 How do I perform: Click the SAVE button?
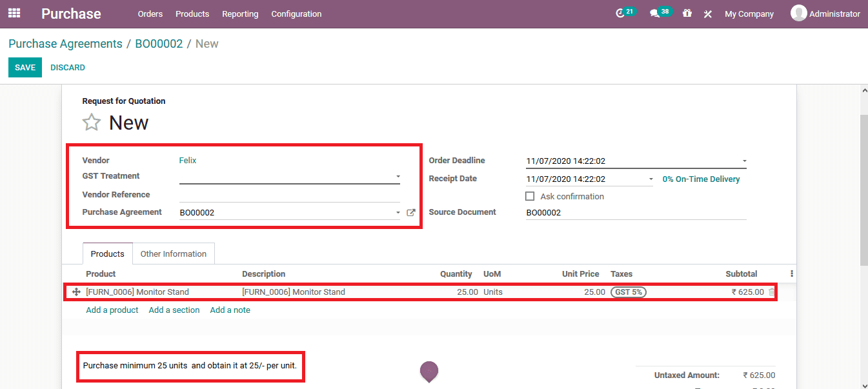(25, 68)
